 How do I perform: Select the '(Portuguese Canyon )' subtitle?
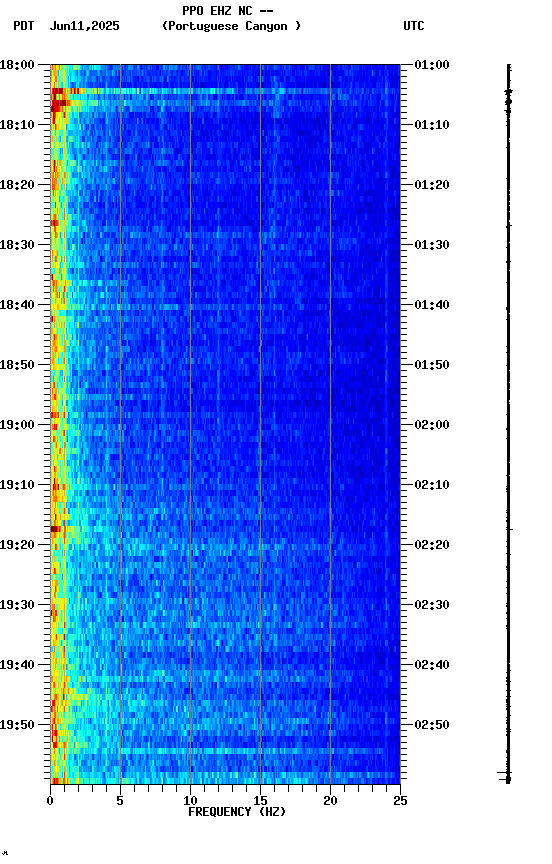click(x=231, y=26)
